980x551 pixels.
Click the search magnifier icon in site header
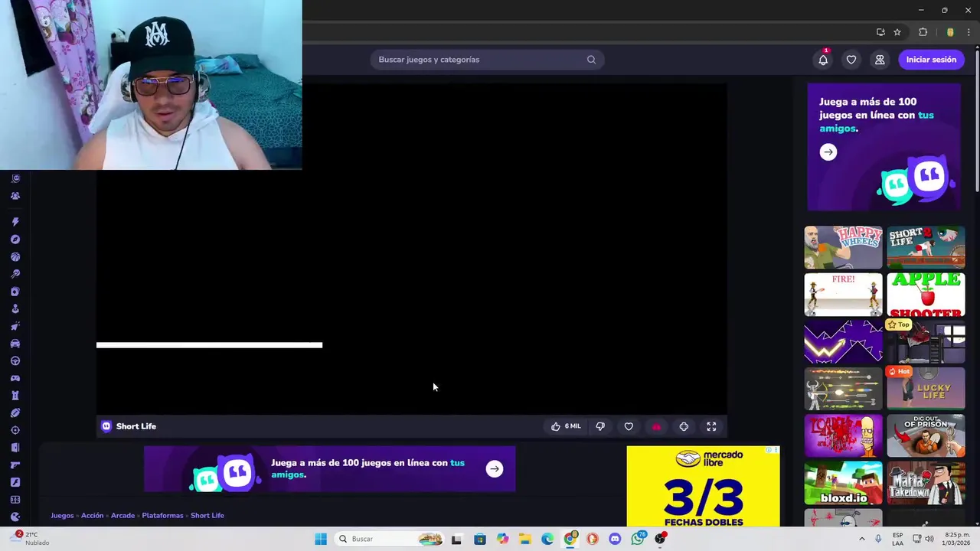click(591, 60)
